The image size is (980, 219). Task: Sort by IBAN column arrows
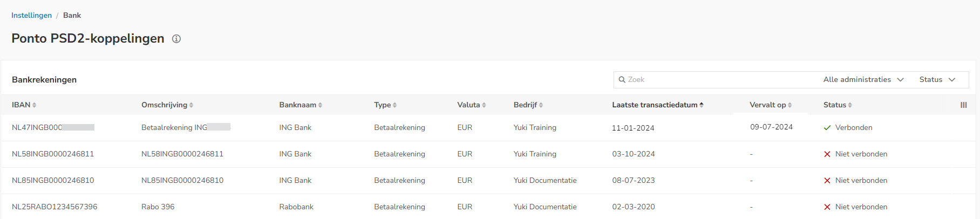coord(34,105)
